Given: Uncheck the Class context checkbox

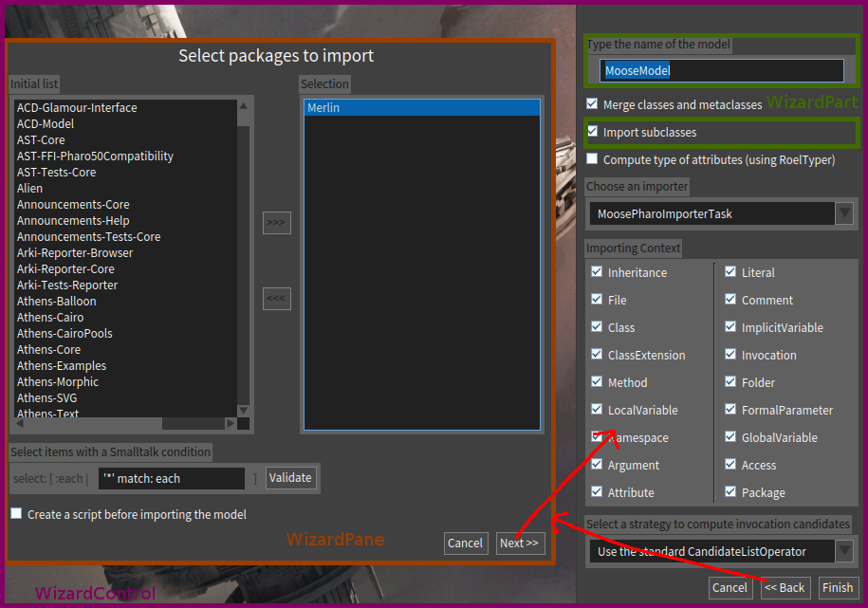Looking at the screenshot, I should [597, 326].
